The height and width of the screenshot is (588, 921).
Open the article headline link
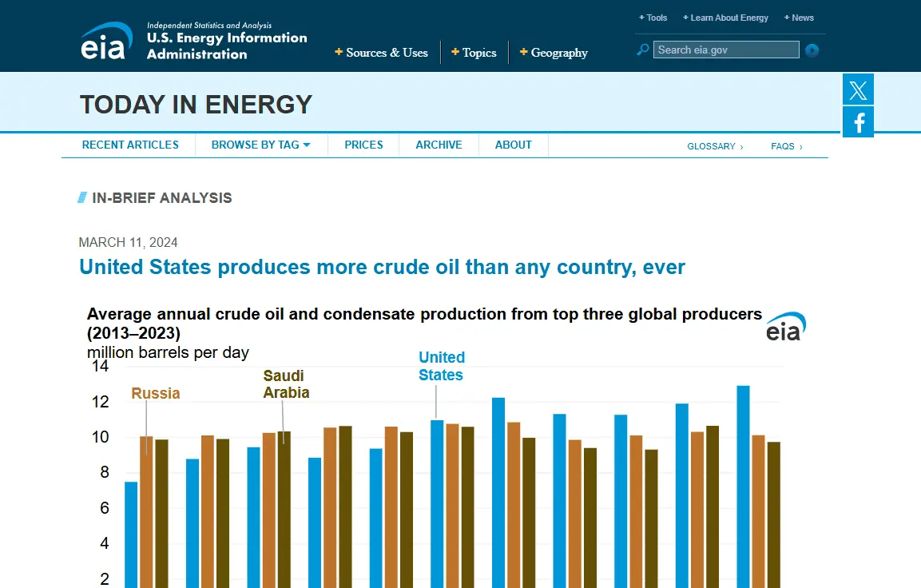click(x=382, y=267)
